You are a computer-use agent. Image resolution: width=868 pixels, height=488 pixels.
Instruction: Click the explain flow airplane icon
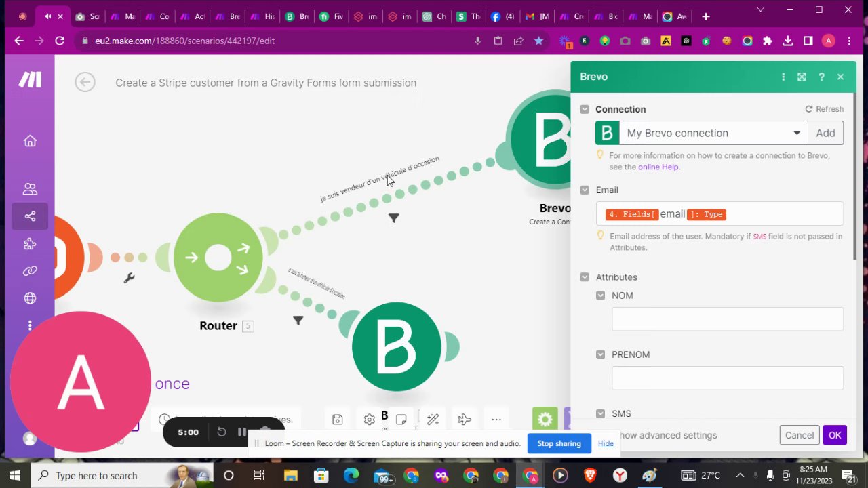click(x=465, y=420)
